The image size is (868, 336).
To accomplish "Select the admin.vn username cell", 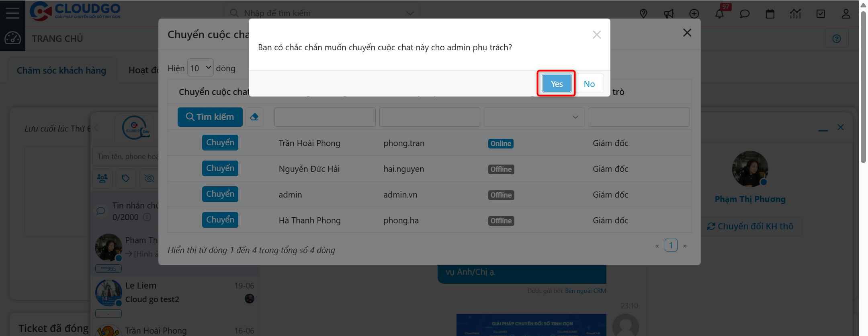I will coord(400,195).
